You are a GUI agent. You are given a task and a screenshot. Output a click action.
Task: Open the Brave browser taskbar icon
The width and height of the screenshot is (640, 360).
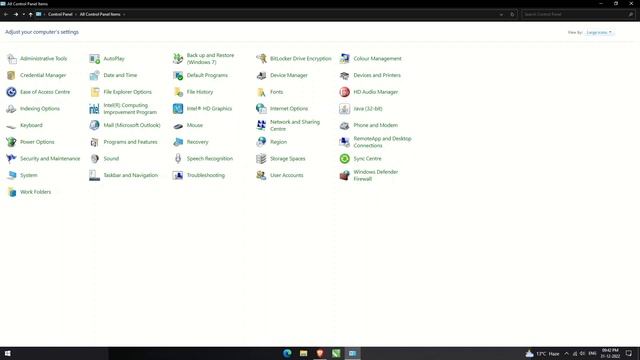(320, 353)
